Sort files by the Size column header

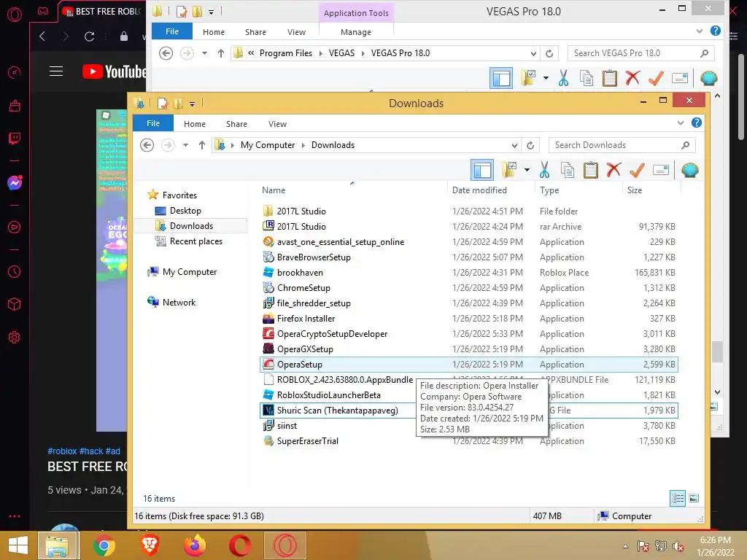pyautogui.click(x=635, y=190)
